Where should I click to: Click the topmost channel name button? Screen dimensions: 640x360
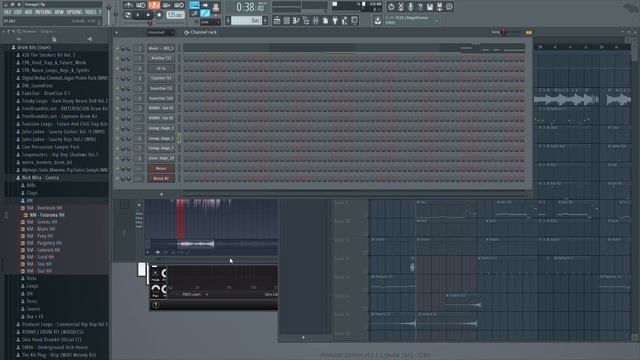pyautogui.click(x=161, y=48)
